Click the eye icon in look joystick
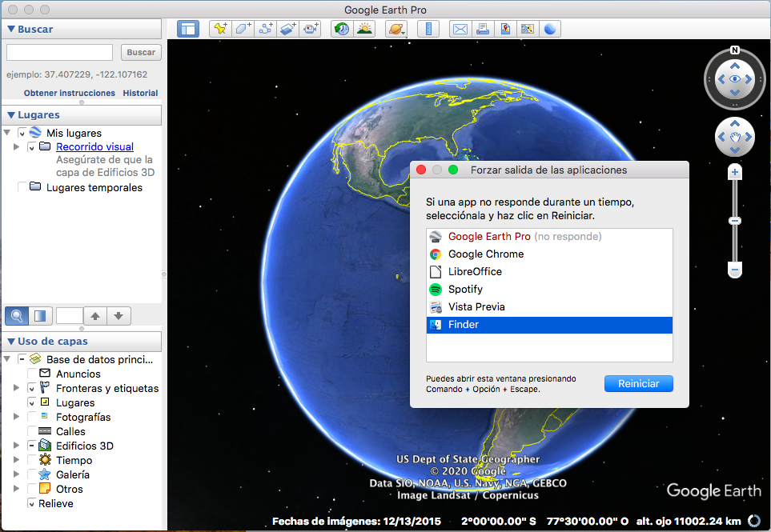 735,79
